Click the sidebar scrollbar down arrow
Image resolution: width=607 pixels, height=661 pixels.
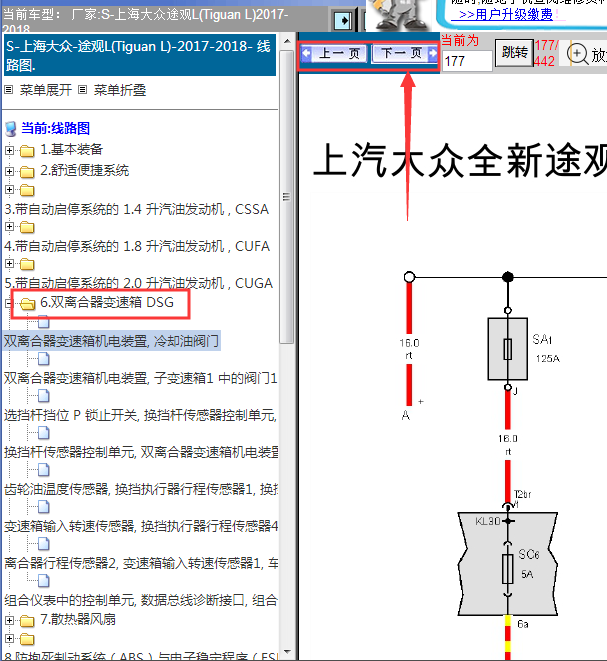tap(287, 653)
